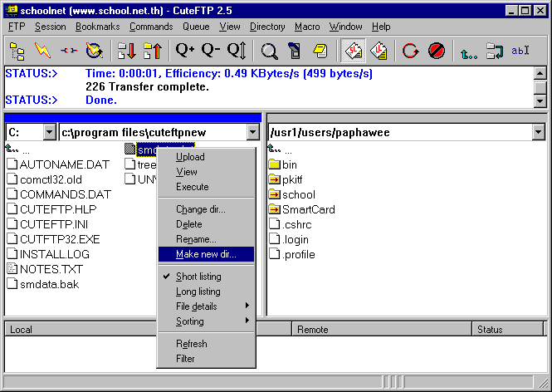The image size is (552, 392).
Task: Choose Delete from the context menu
Action: [206, 224]
